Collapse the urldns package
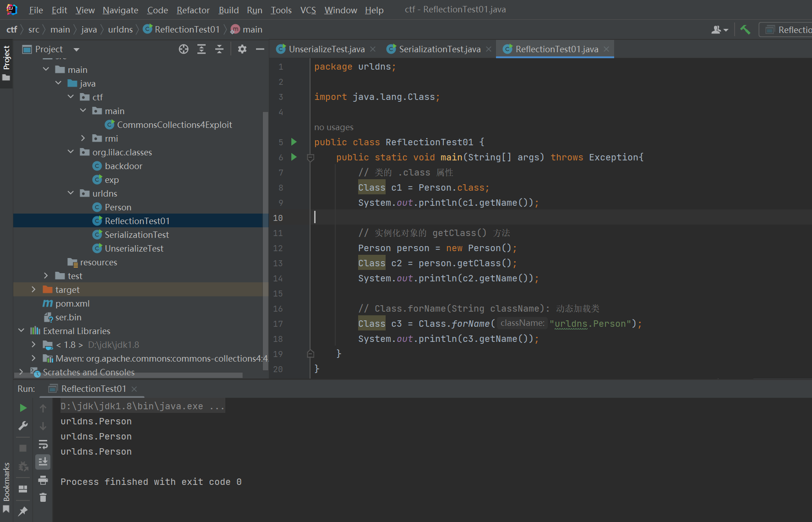 click(71, 193)
